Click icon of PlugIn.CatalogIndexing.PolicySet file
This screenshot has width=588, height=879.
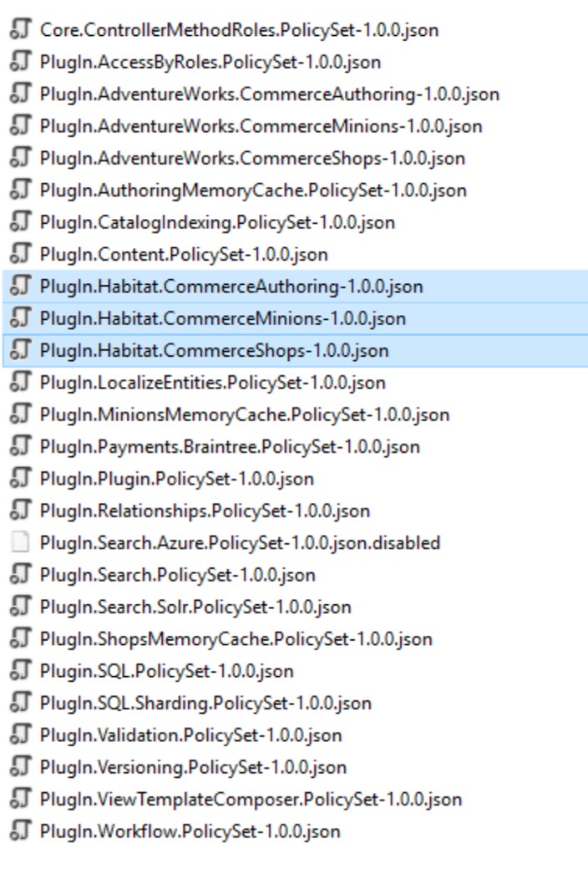pyautogui.click(x=20, y=221)
